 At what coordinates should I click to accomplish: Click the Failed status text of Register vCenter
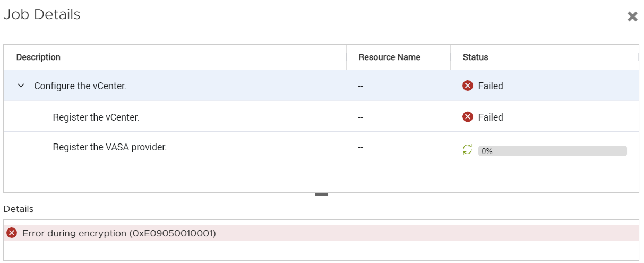click(491, 117)
